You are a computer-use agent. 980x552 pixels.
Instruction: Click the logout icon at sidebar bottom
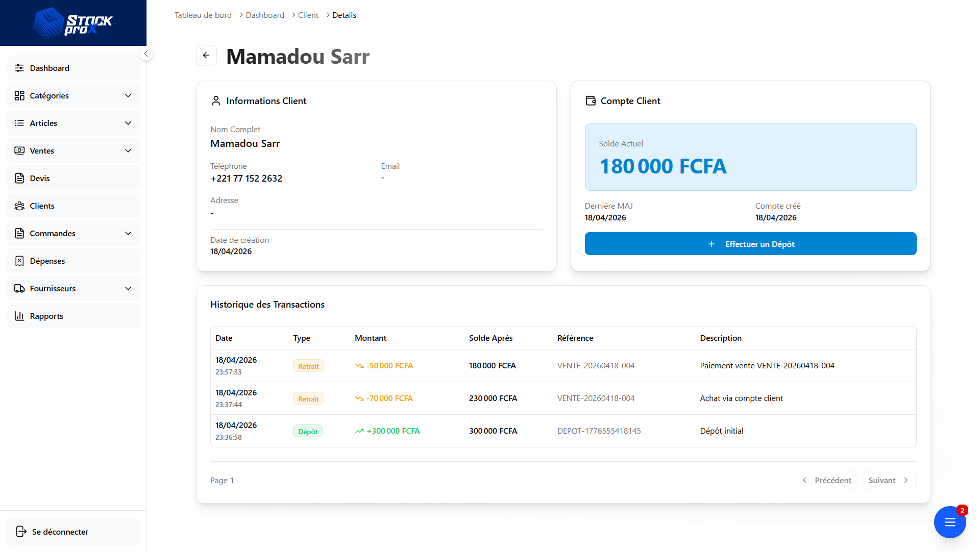pyautogui.click(x=21, y=532)
